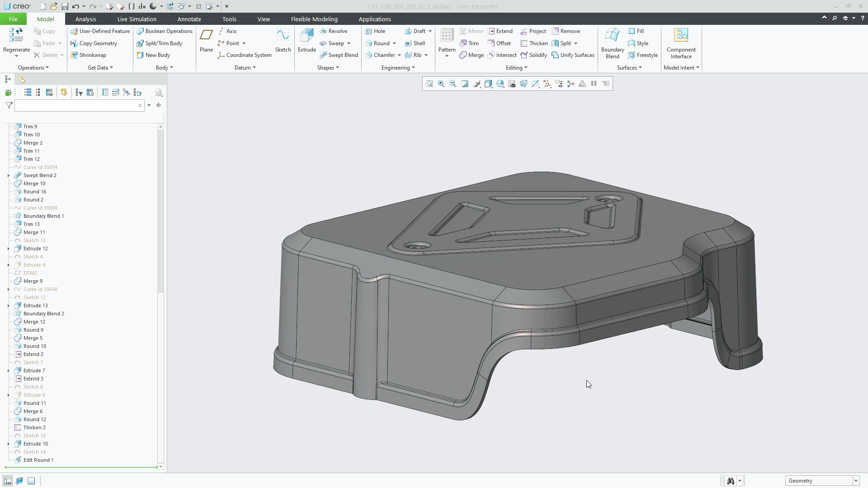This screenshot has width=868, height=488.
Task: Click the Unify Surfaces button
Action: click(573, 55)
